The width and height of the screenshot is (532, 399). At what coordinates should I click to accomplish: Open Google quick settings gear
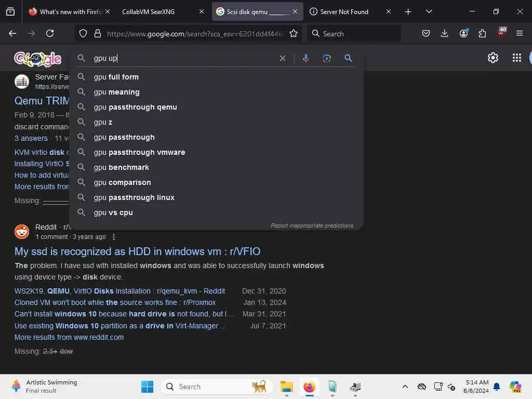click(493, 58)
